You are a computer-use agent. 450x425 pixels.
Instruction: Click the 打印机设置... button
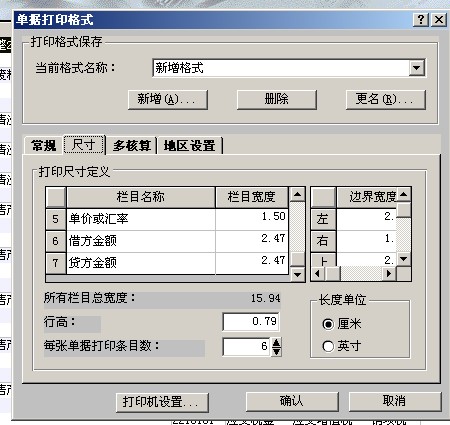click(162, 402)
